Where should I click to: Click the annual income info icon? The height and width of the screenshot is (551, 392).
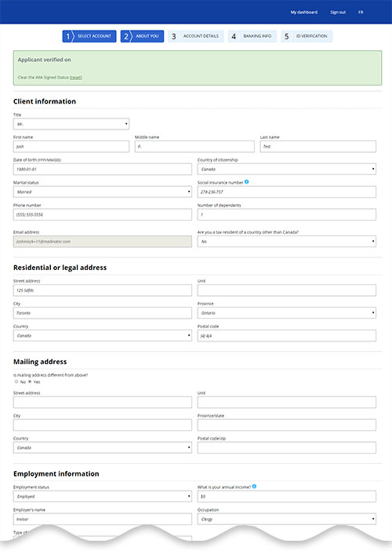(x=254, y=487)
